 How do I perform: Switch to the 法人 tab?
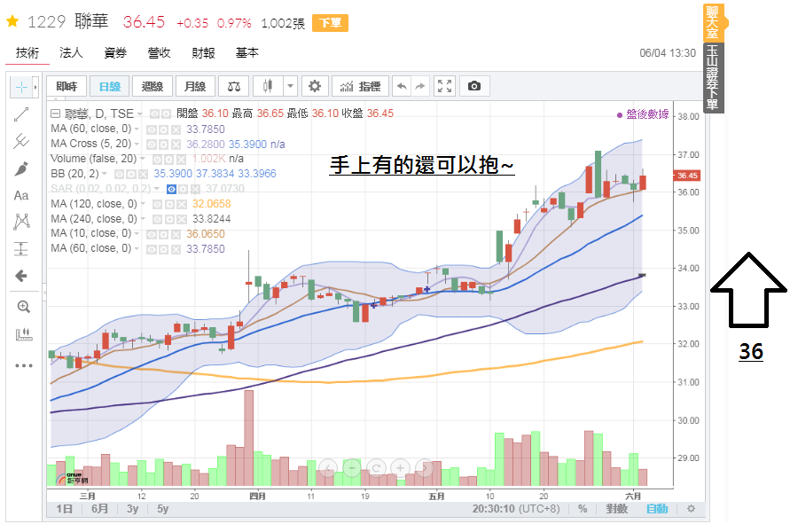[71, 52]
